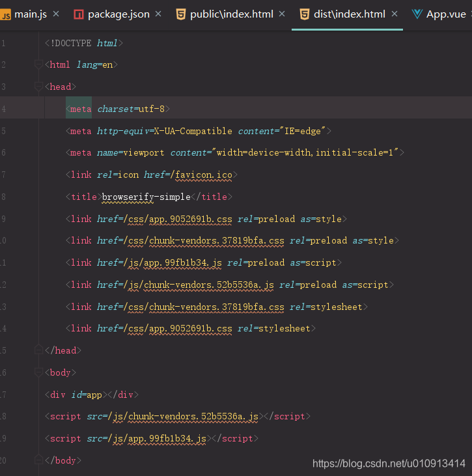The width and height of the screenshot is (472, 476).
Task: Click chunk-vendors.37819bfa.css in the preload link
Action: (x=217, y=240)
